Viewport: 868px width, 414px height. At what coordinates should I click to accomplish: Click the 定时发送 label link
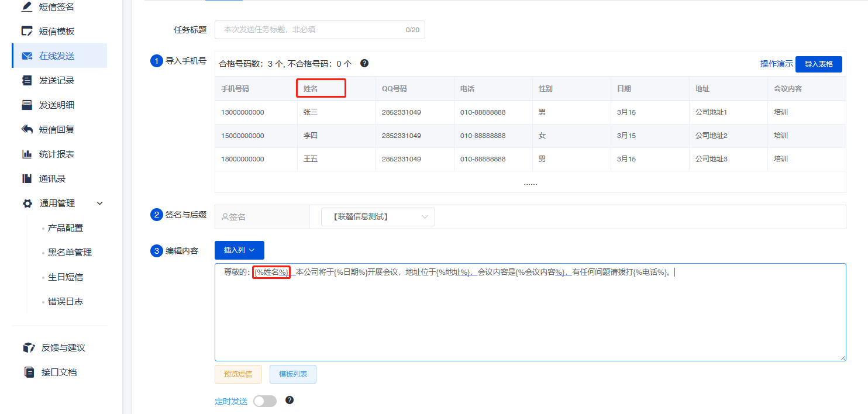231,401
